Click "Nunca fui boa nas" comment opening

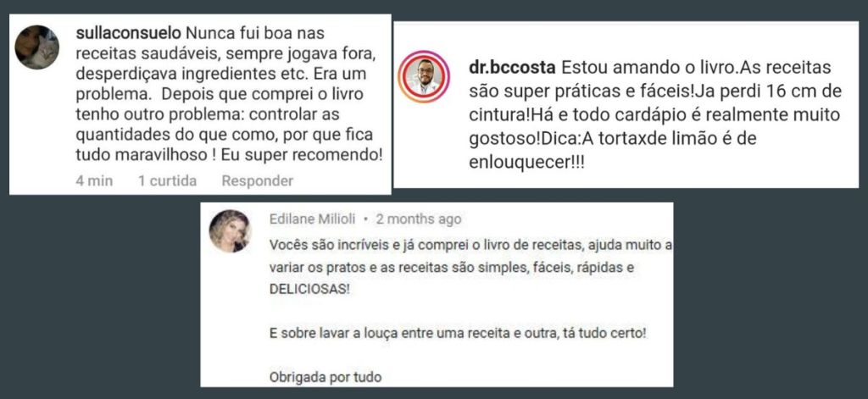[254, 33]
